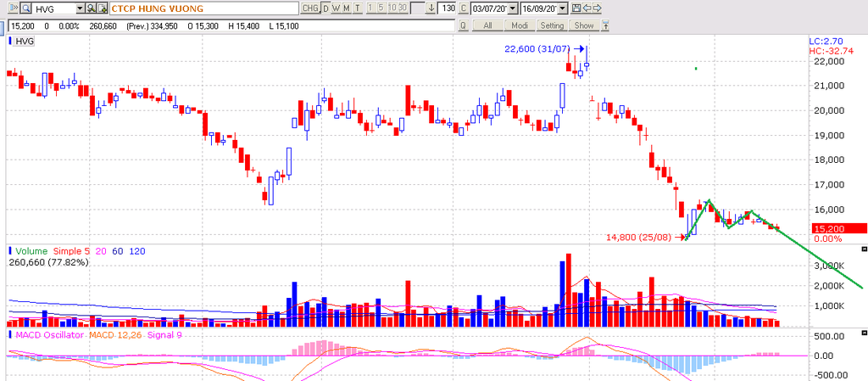Switch to weekly (W) chart period
This screenshot has width=868, height=381.
pos(336,8)
